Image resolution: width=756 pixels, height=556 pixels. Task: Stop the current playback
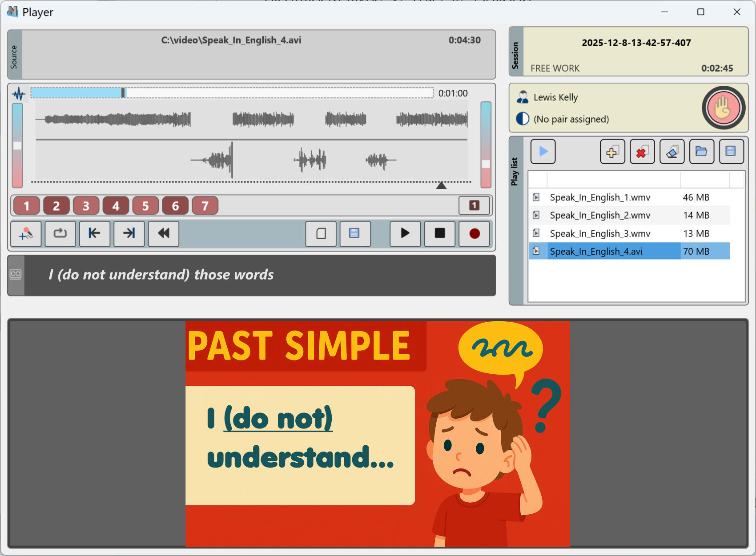click(439, 234)
